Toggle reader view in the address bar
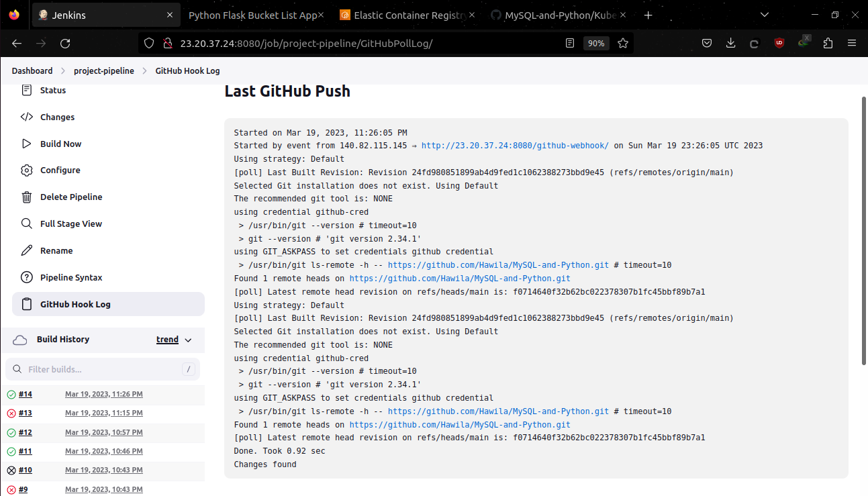 (x=570, y=42)
